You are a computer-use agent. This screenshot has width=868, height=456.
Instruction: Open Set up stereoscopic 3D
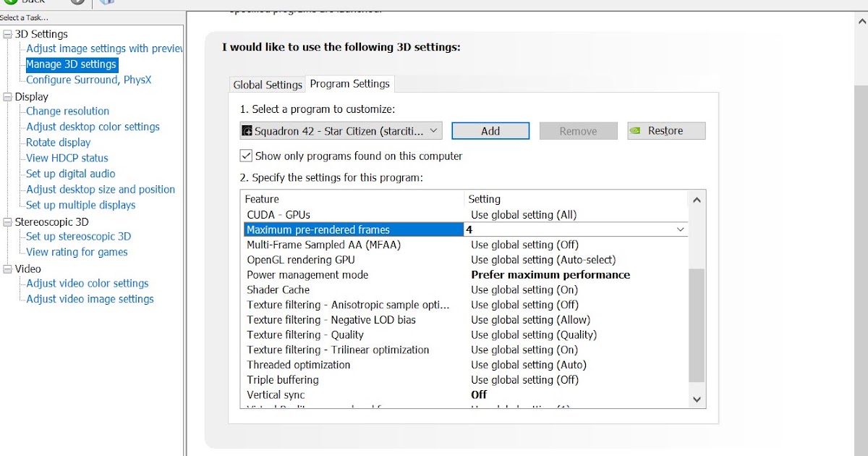point(78,236)
